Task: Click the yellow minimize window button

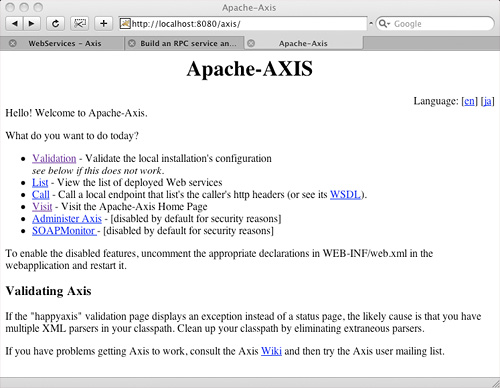Action: (24, 7)
